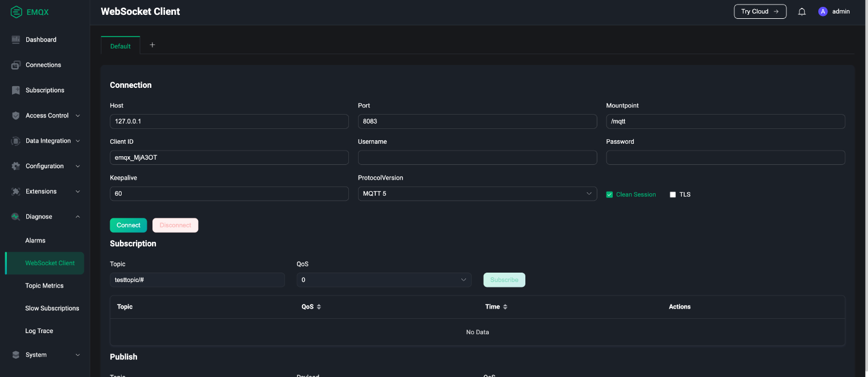Open Topic Metrics in the sidebar
The height and width of the screenshot is (377, 868).
pos(45,286)
